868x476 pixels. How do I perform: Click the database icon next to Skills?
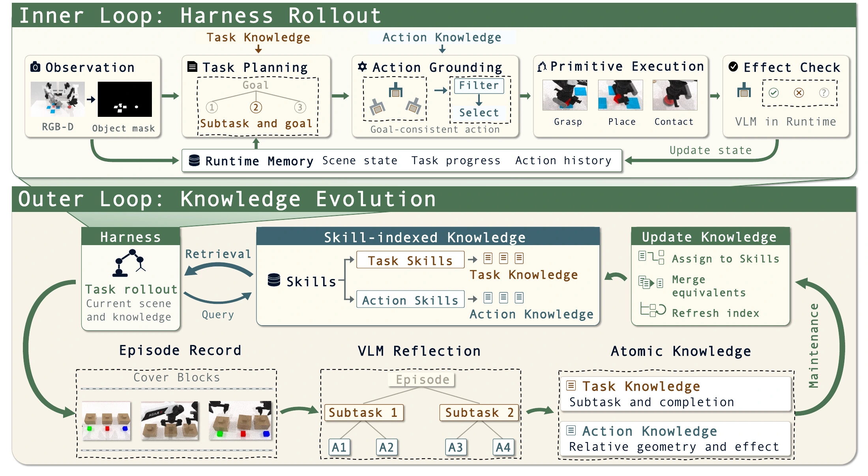coord(274,280)
